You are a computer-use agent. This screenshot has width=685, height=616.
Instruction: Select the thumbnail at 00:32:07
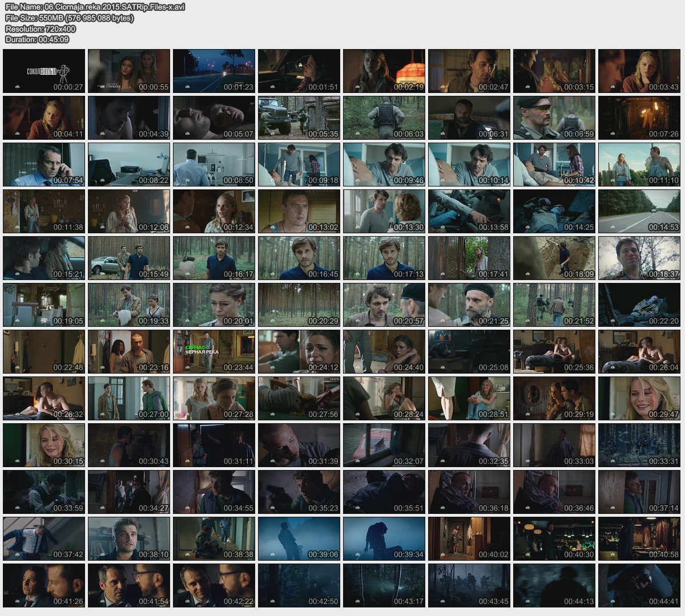pos(384,445)
